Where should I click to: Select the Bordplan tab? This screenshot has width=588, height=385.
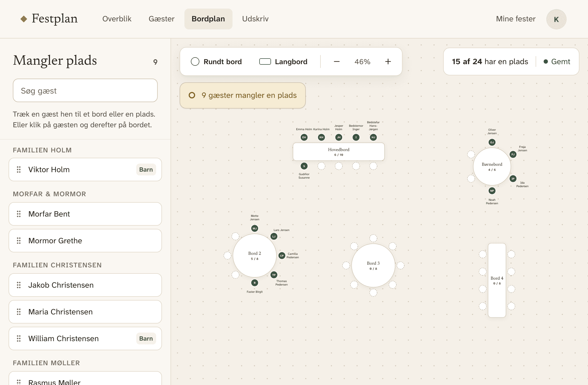pyautogui.click(x=208, y=19)
